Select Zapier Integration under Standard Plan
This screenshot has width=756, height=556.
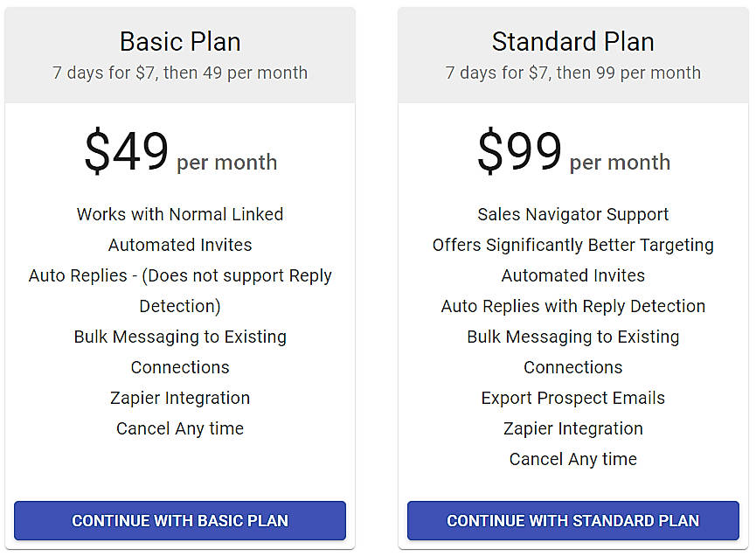coord(572,428)
